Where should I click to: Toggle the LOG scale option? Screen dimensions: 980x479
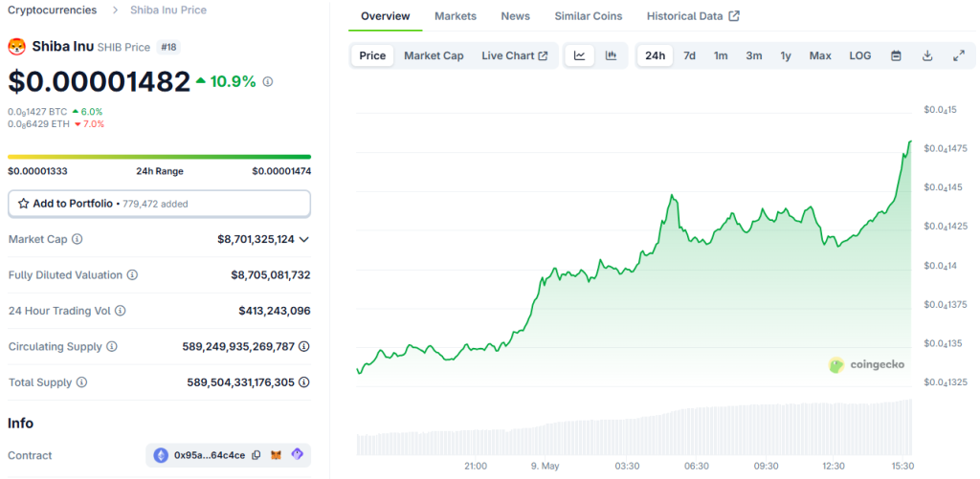tap(859, 55)
